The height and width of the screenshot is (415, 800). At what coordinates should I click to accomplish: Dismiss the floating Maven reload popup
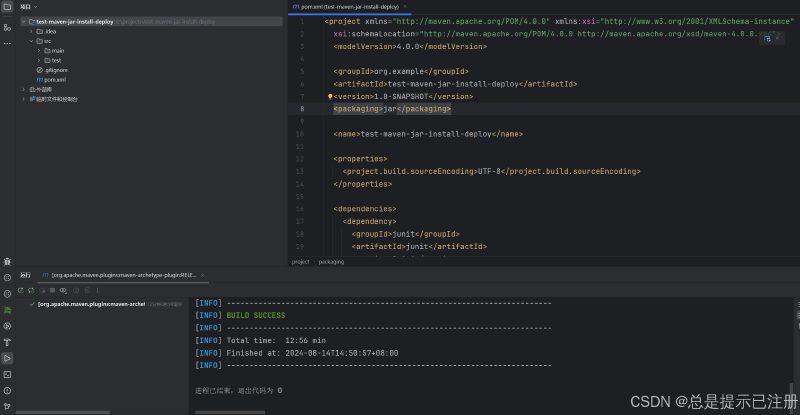[778, 38]
